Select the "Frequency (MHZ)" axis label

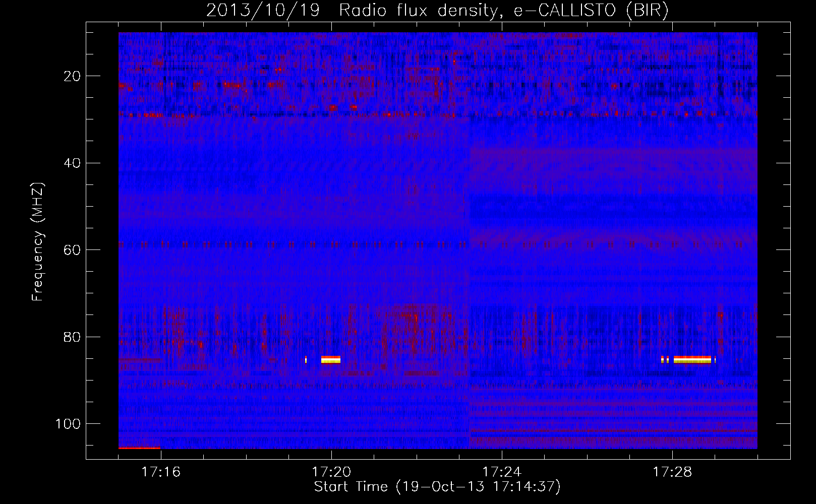coord(38,242)
